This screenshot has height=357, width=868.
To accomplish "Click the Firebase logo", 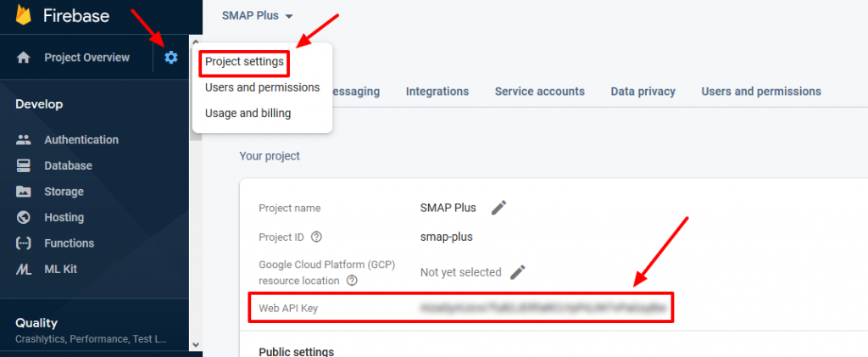I will tap(24, 15).
